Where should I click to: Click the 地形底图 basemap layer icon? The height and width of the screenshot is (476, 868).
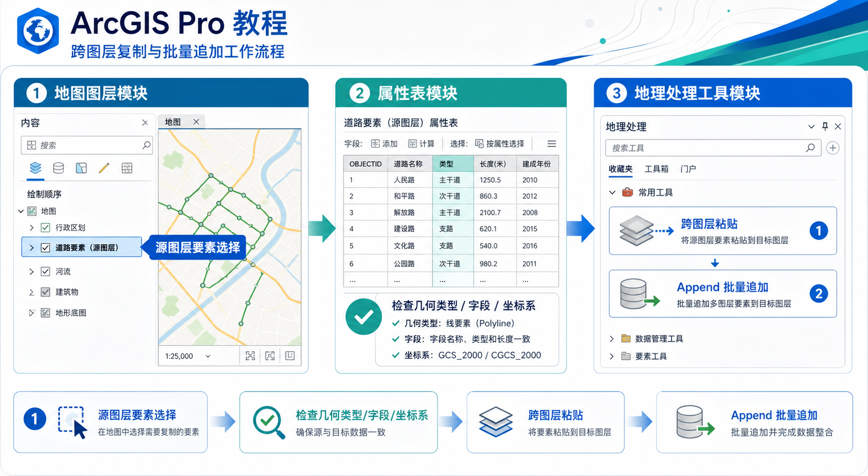(x=45, y=313)
